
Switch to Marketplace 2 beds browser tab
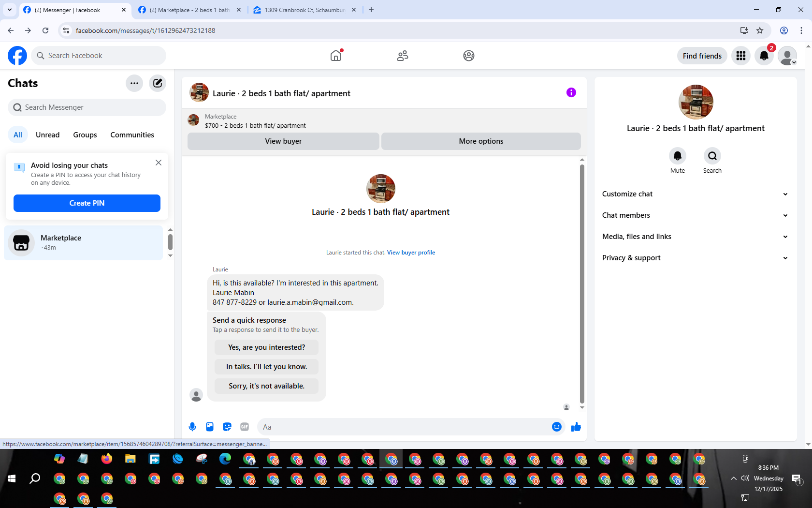point(189,10)
